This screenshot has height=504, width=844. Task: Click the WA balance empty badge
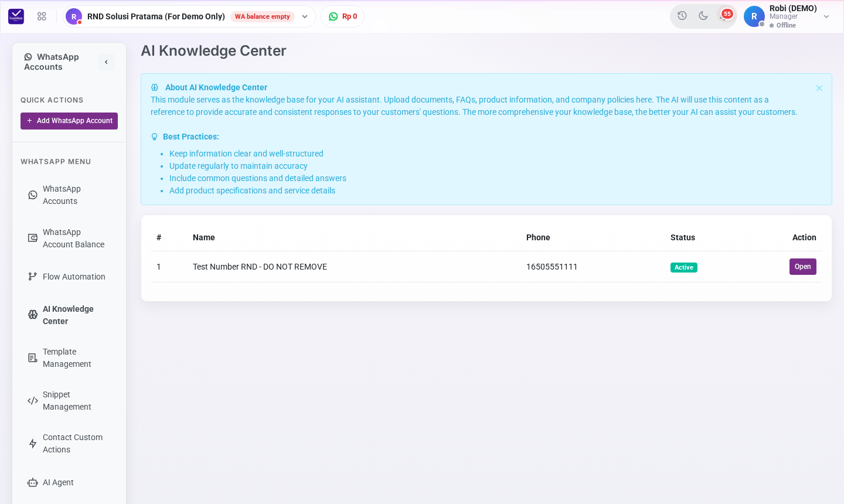click(263, 16)
